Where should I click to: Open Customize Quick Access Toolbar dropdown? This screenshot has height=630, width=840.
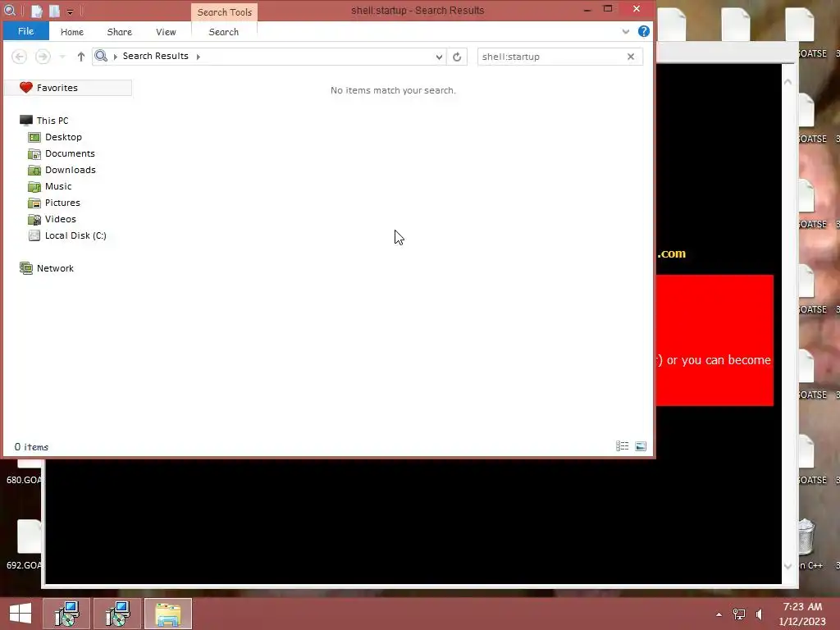[x=70, y=11]
